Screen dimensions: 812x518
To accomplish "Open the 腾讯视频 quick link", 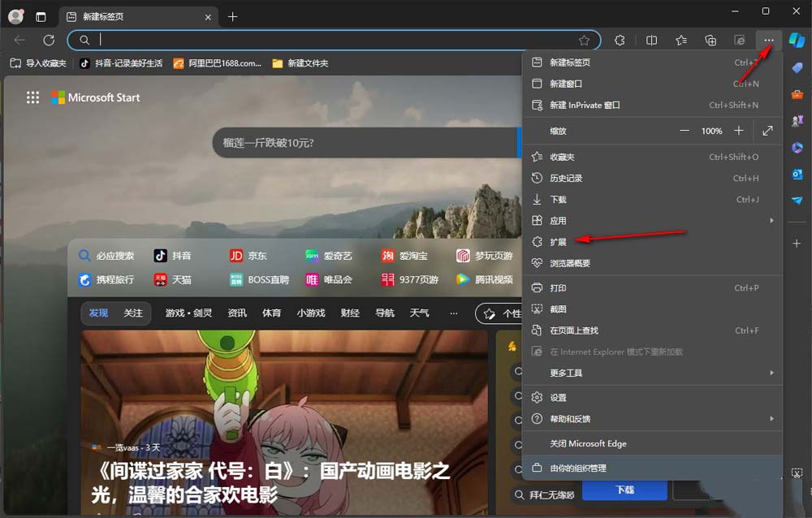I will pos(485,280).
